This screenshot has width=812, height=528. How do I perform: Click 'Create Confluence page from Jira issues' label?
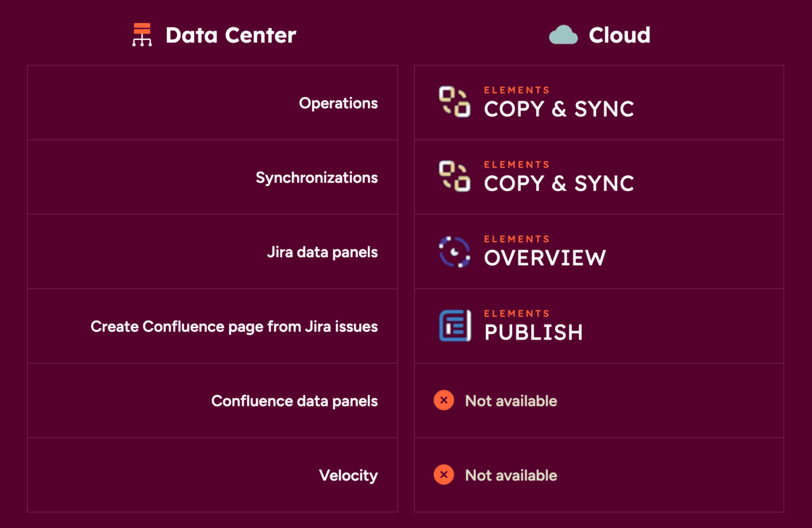pos(234,327)
